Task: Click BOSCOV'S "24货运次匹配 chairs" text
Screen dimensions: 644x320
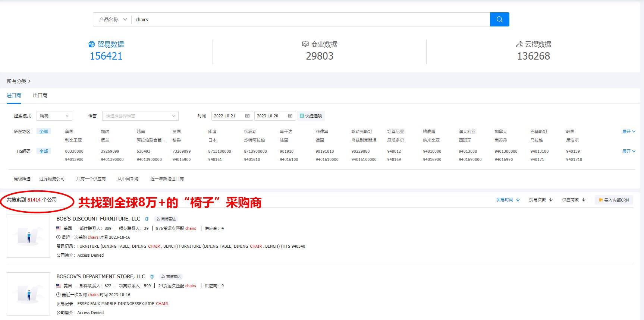Action: point(177,286)
